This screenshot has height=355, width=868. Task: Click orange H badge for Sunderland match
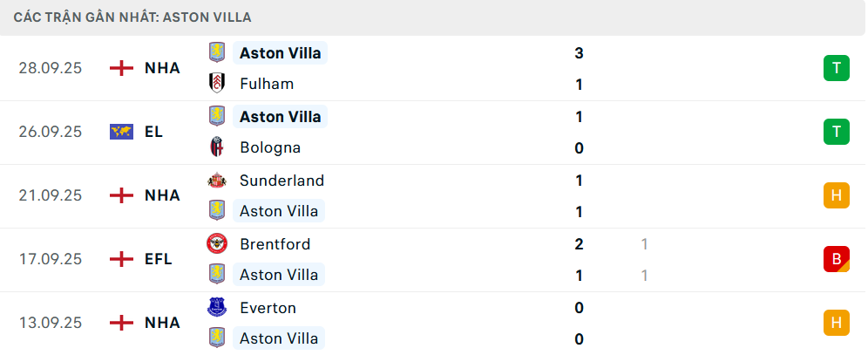click(836, 195)
